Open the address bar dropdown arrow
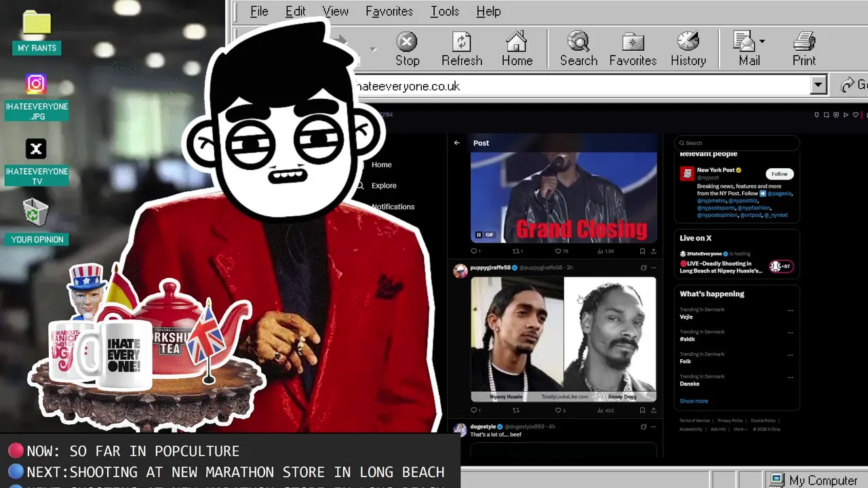868x488 pixels. click(818, 85)
